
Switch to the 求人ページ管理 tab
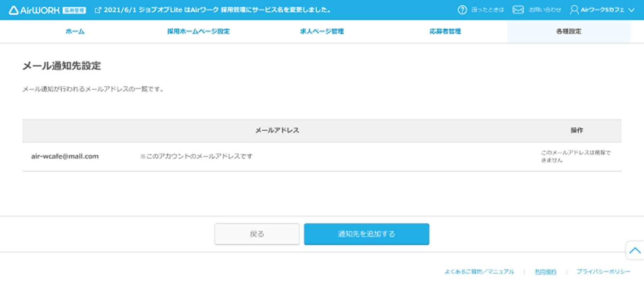point(322,31)
